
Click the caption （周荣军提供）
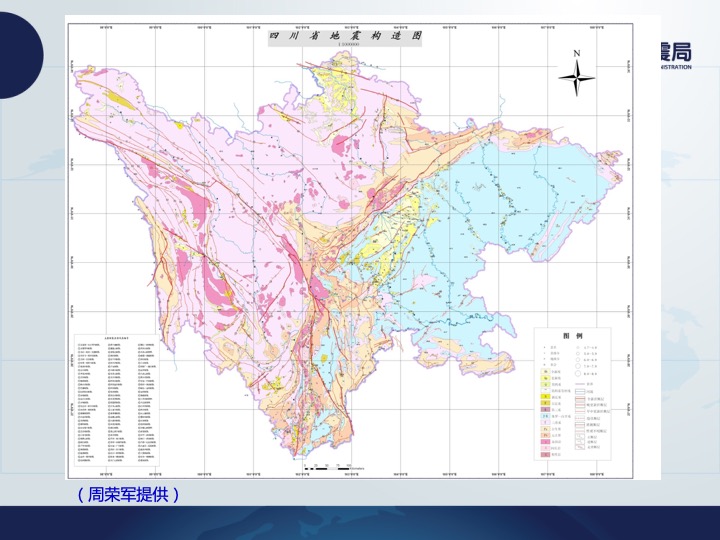tap(129, 495)
